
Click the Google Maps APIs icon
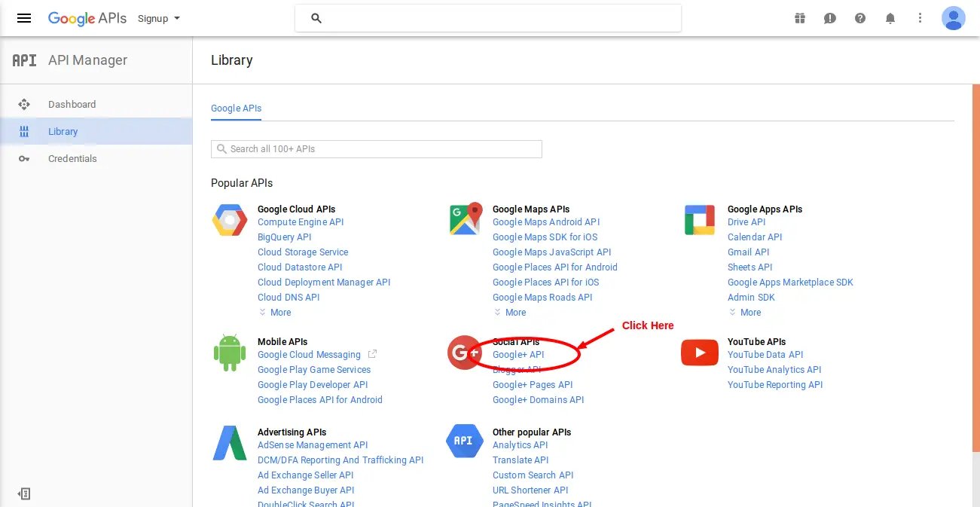[x=465, y=219]
